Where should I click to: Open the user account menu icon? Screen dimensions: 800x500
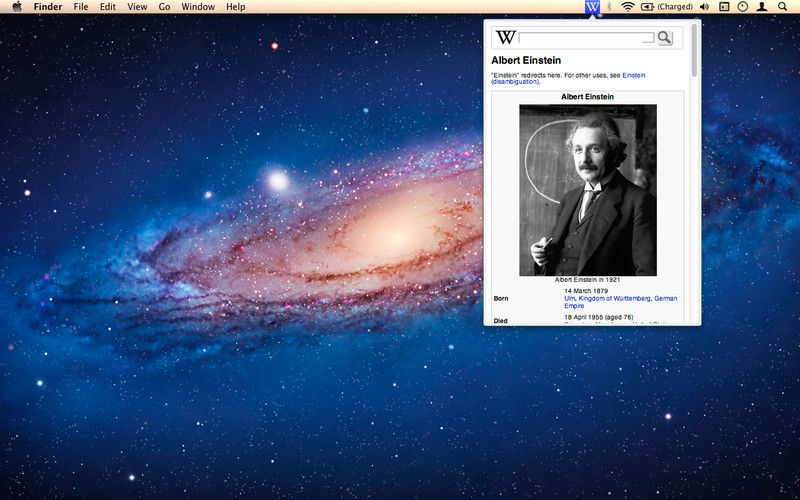pos(762,7)
